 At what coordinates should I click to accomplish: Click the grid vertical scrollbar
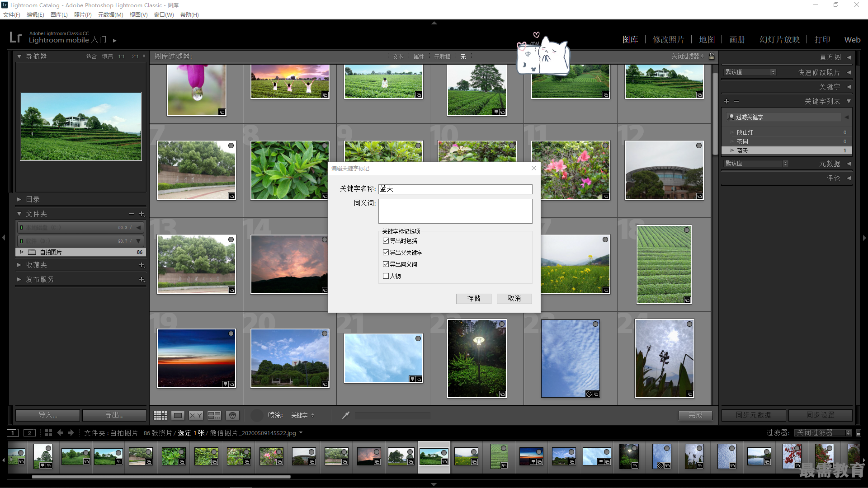pos(715,113)
